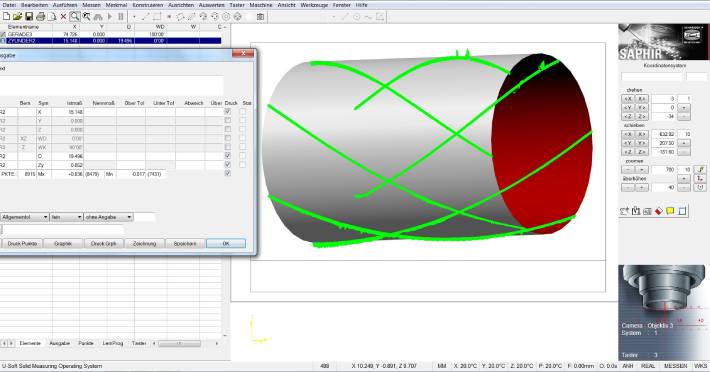The height and width of the screenshot is (372, 710).
Task: Click the probe icon in the bottom view panel row
Action: pyautogui.click(x=636, y=211)
